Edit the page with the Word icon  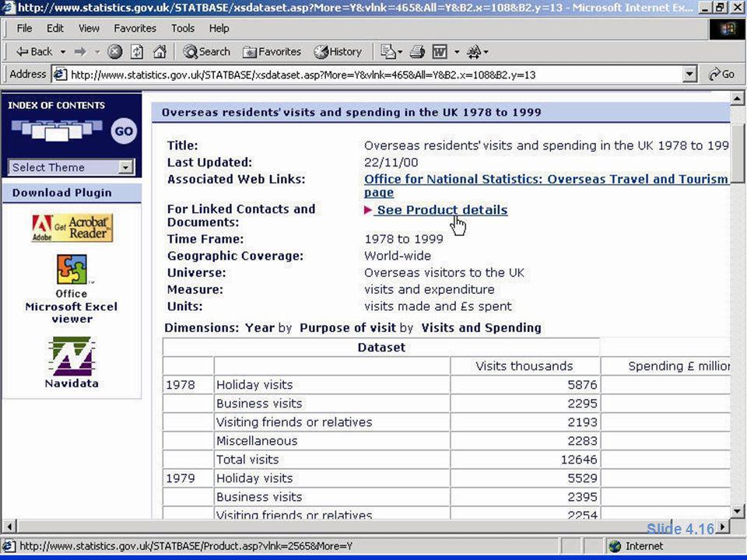tap(439, 51)
